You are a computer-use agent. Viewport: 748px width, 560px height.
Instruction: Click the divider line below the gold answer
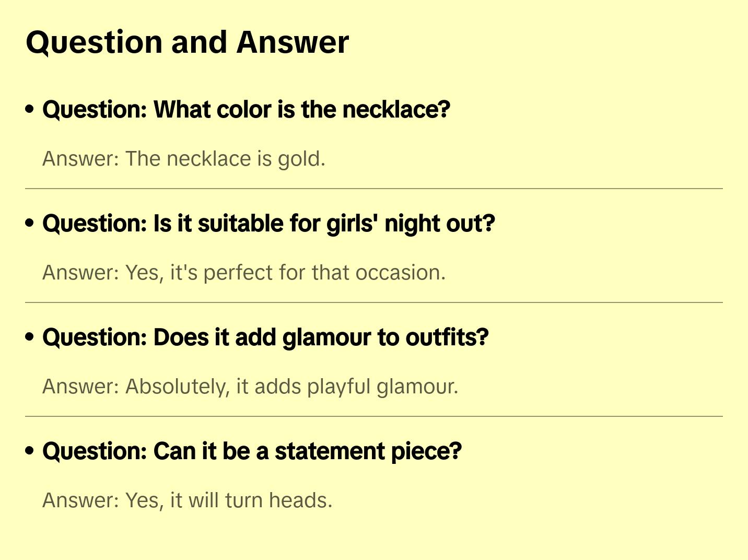[374, 188]
